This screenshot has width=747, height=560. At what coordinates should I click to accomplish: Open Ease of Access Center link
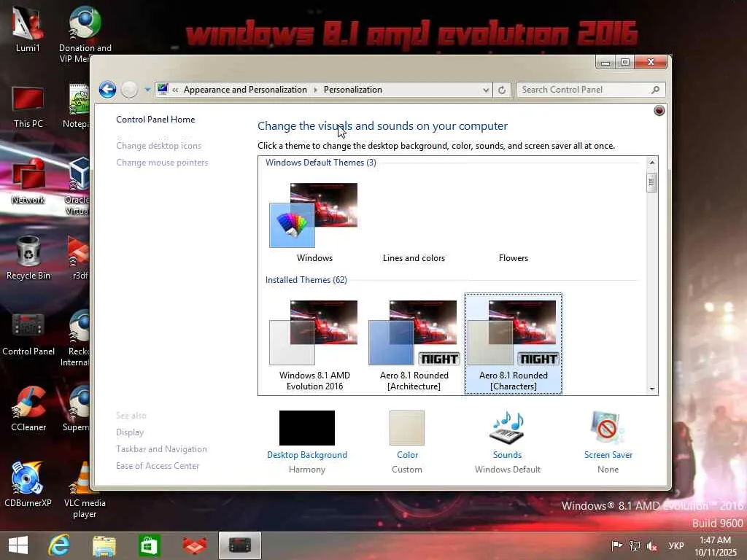pyautogui.click(x=158, y=466)
